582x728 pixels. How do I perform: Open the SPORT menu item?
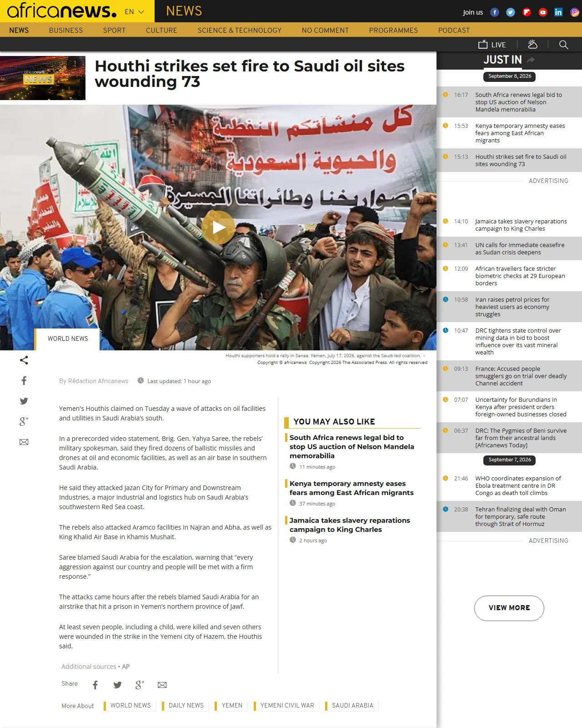click(x=114, y=30)
